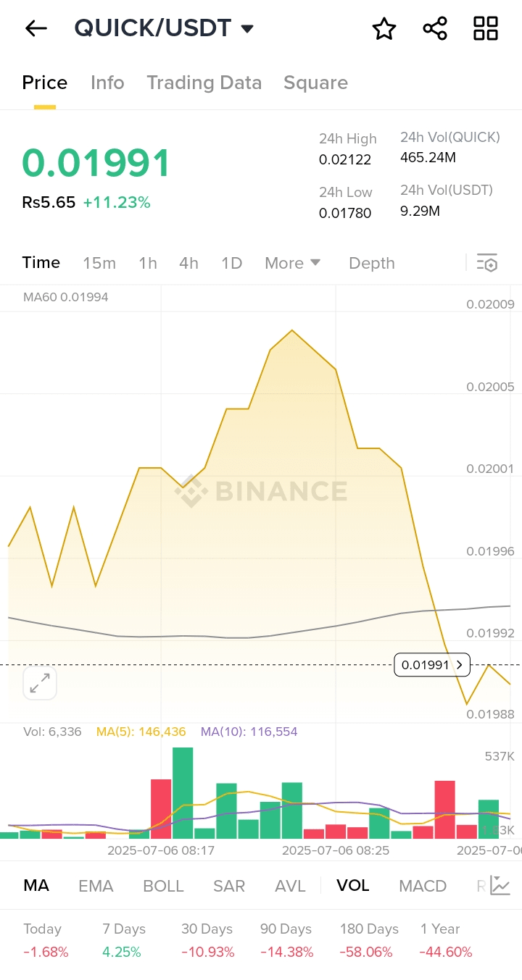The width and height of the screenshot is (522, 980).
Task: Expand the More timeframes dropdown
Action: 292,263
